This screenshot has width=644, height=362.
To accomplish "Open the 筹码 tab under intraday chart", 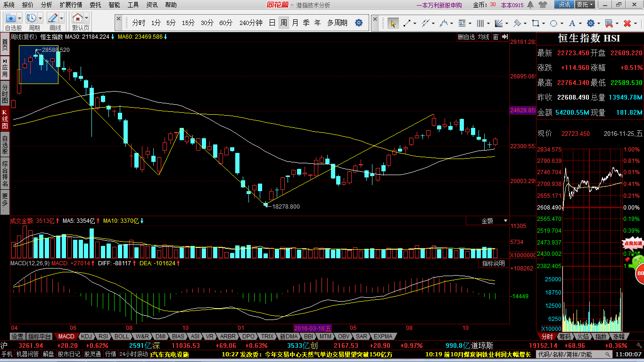I will pos(564,337).
